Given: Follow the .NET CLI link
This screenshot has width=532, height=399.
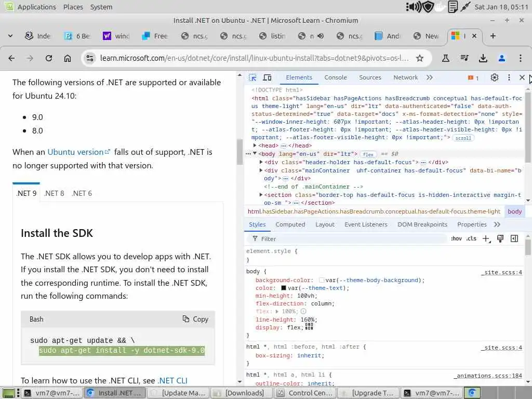Looking at the screenshot, I should pyautogui.click(x=172, y=381).
